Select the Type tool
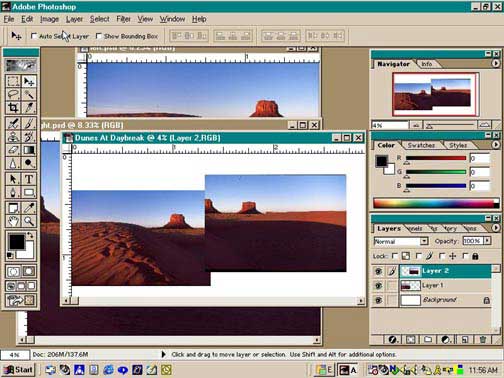 (29, 179)
